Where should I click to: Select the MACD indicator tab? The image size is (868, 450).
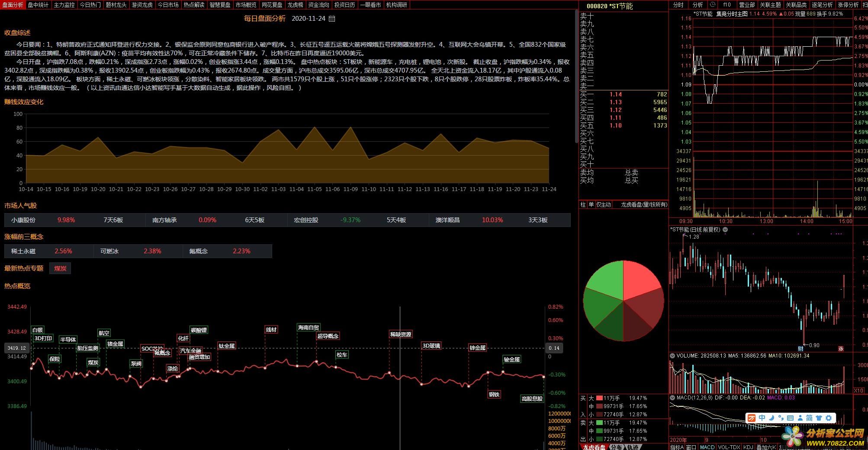(x=707, y=447)
